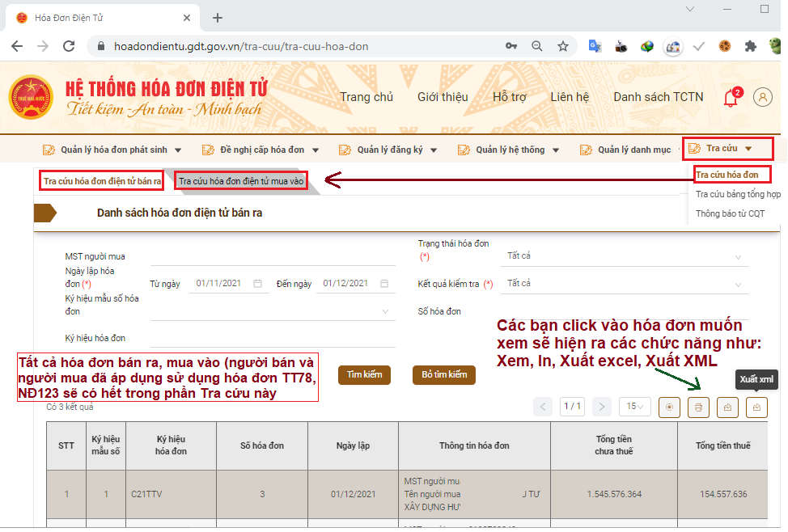
Task: Click the Google Translate extension icon
Action: coord(595,47)
